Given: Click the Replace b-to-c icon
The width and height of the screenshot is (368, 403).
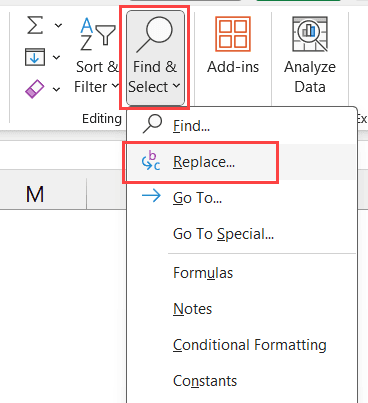Looking at the screenshot, I should coord(151,161).
